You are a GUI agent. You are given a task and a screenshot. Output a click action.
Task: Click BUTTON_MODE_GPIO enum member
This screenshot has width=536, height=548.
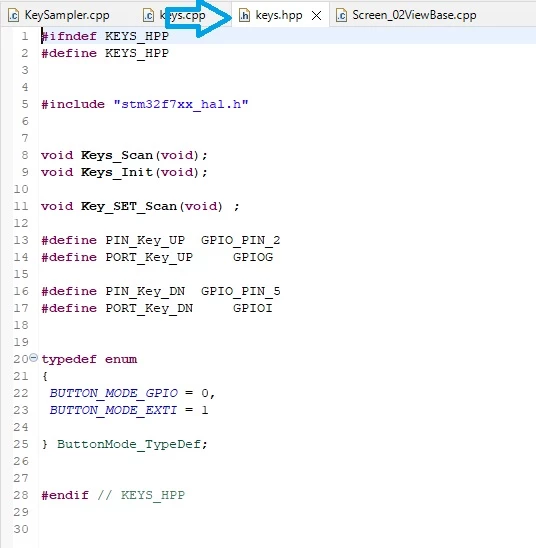[114, 393]
